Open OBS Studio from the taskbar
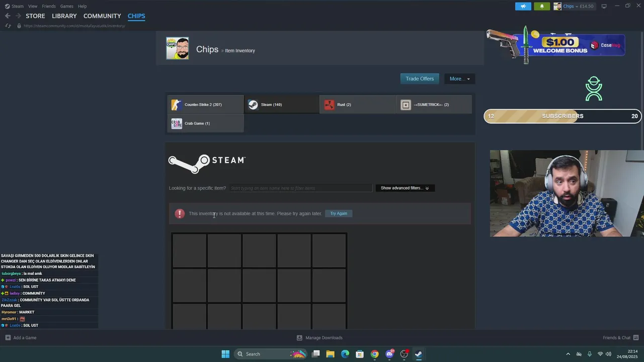 coord(404,354)
